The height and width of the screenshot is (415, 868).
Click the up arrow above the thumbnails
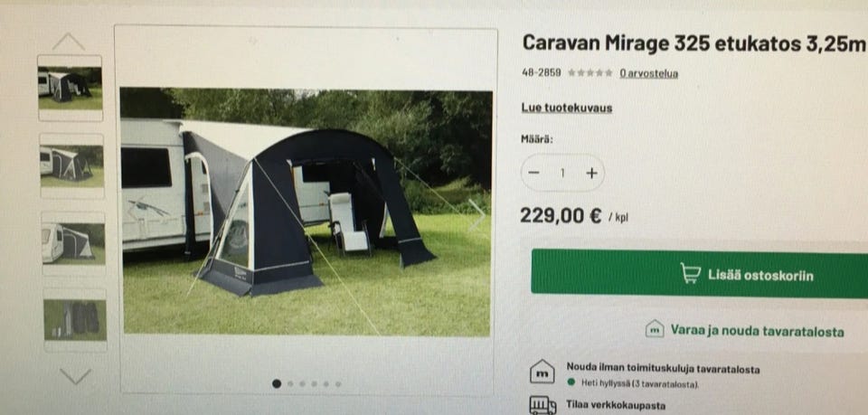[69, 42]
